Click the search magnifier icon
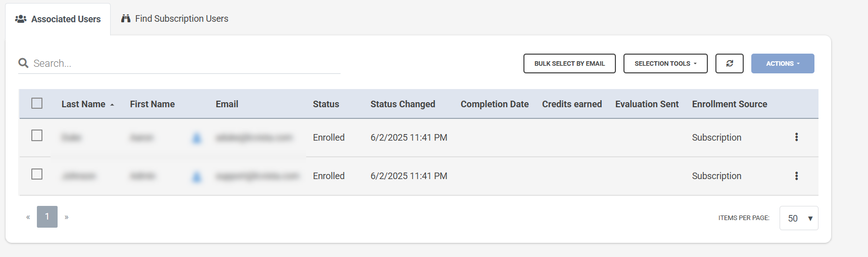Viewport: 868px width, 257px height. pos(23,63)
